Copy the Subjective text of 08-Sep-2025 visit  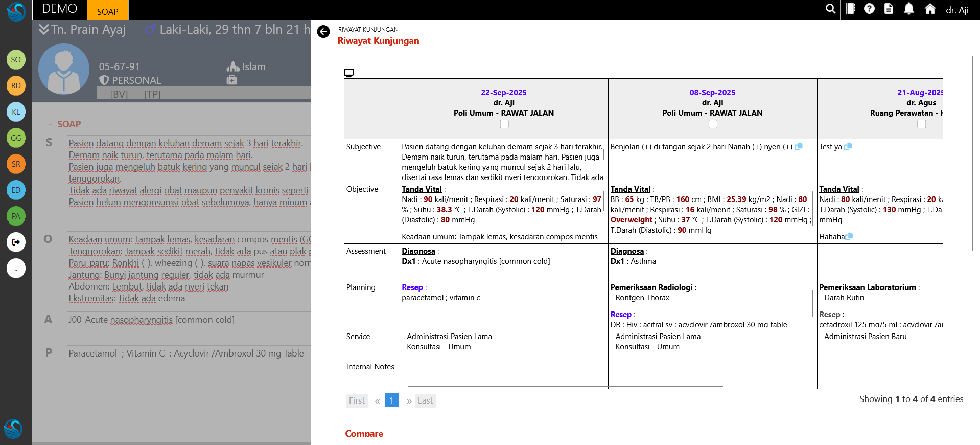click(799, 147)
